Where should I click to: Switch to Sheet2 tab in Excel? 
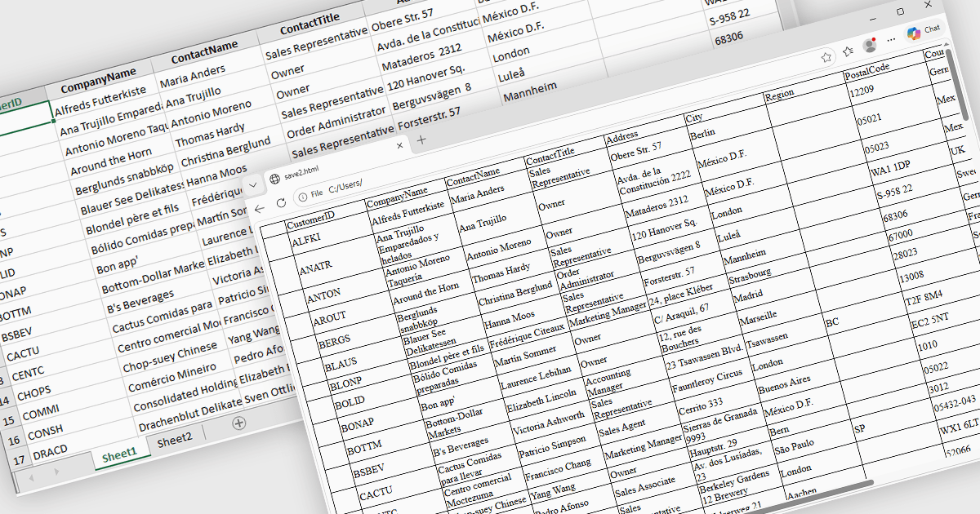pos(175,440)
